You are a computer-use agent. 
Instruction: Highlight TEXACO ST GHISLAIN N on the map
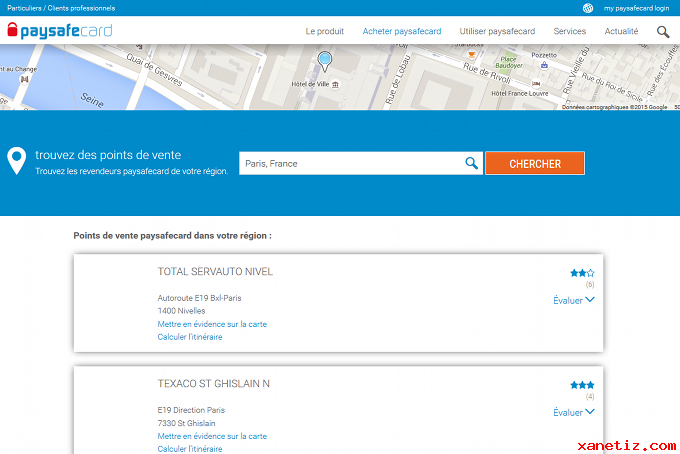[212, 436]
